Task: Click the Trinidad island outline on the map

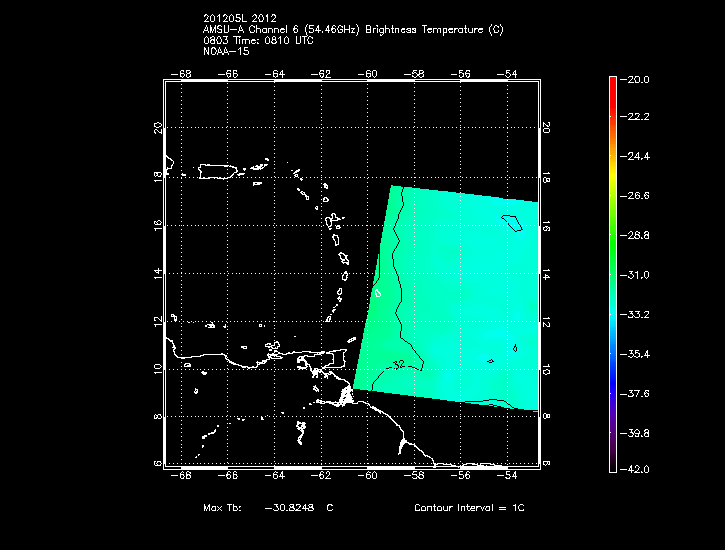Action: (337, 359)
